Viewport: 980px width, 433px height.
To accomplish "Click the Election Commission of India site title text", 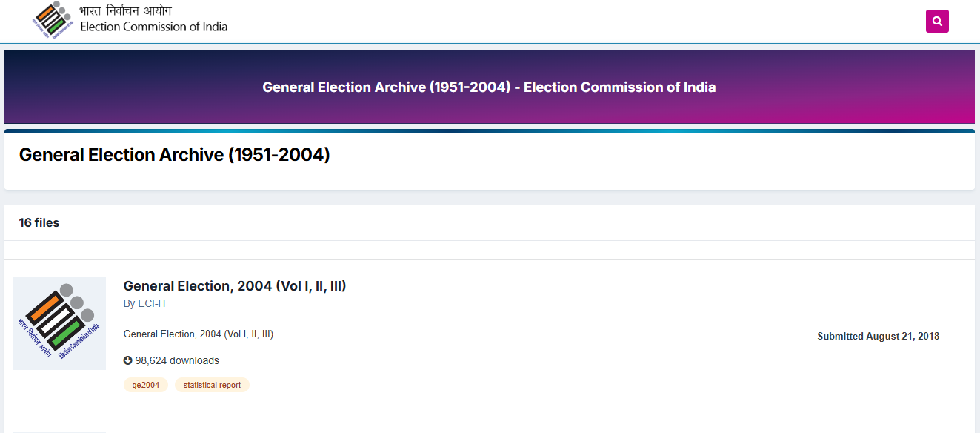I will tap(153, 25).
